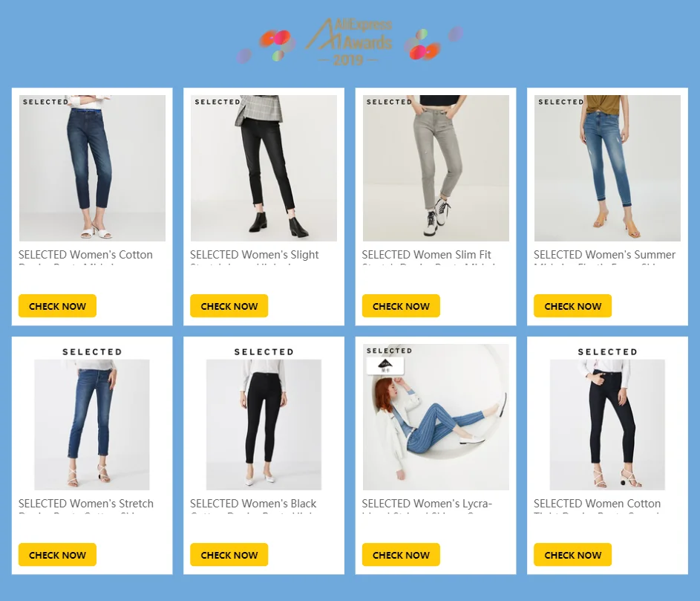Check Now for SELECTED Women's Slight stretch jeans
Viewport: 700px width, 601px height.
click(229, 306)
